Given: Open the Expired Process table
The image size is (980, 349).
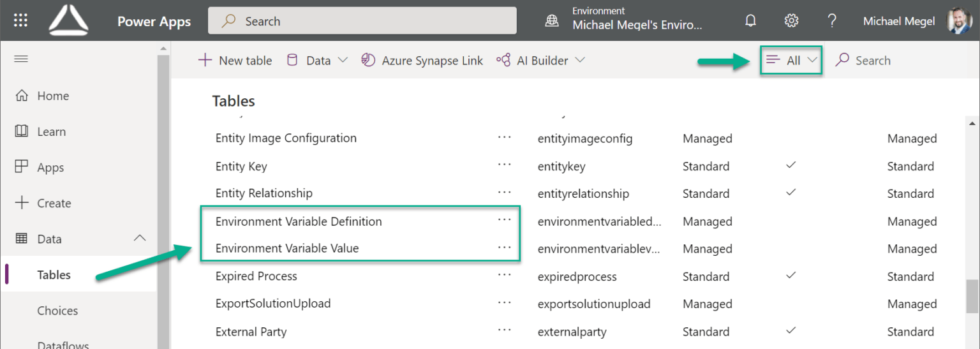Looking at the screenshot, I should click(x=256, y=276).
